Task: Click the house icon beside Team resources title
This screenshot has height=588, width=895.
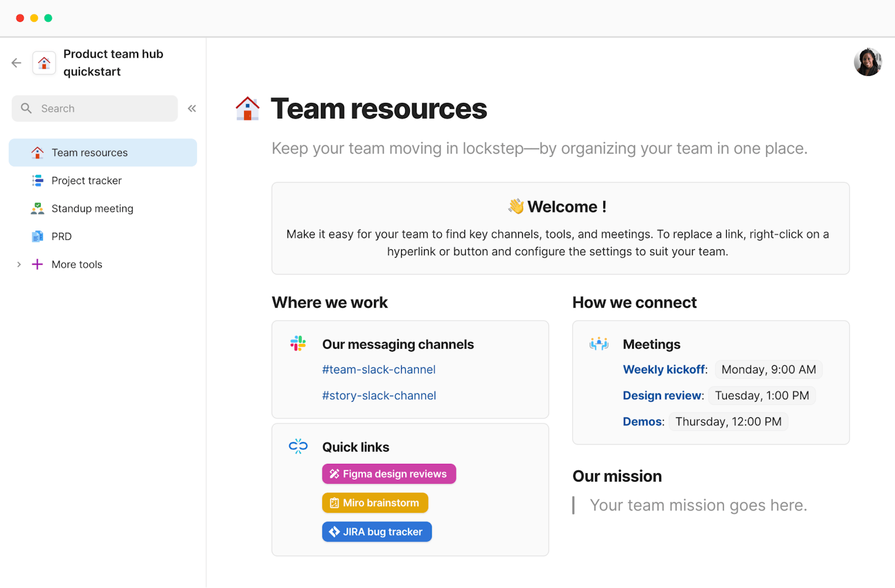Action: coord(248,109)
